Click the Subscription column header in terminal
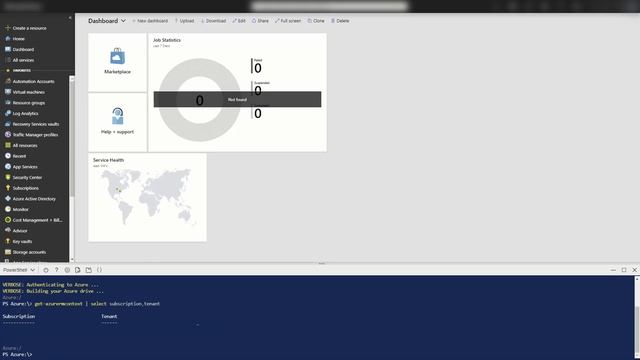 point(18,316)
